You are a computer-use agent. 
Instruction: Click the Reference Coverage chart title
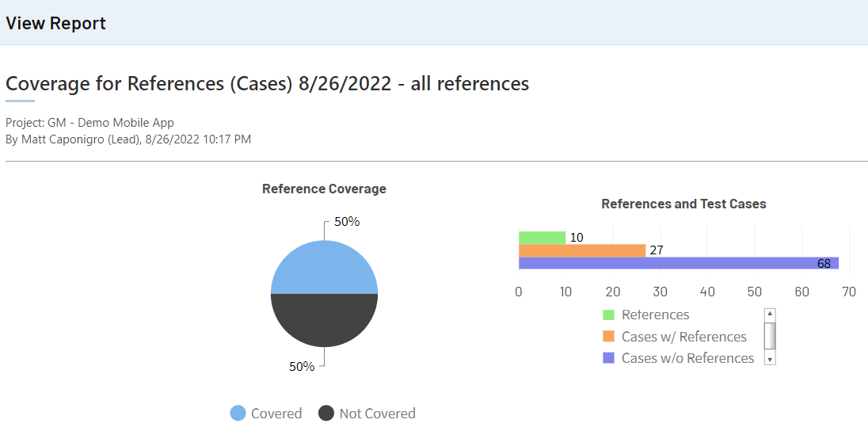[x=325, y=189]
